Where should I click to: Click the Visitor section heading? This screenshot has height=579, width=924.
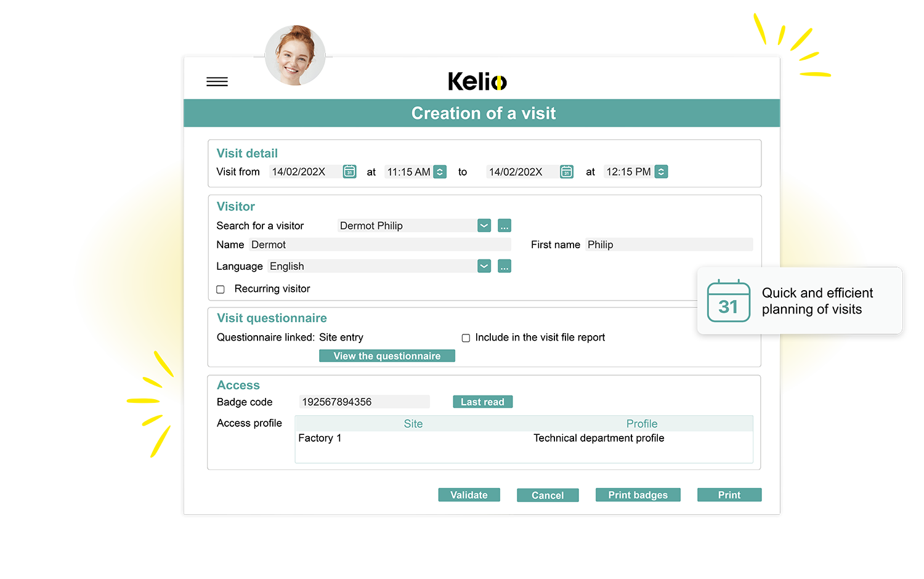236,206
